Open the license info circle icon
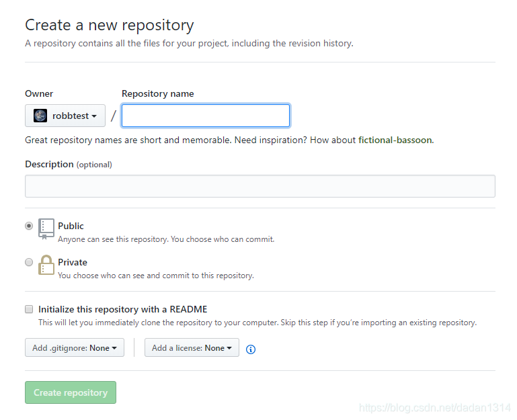517x420 pixels. pos(251,349)
